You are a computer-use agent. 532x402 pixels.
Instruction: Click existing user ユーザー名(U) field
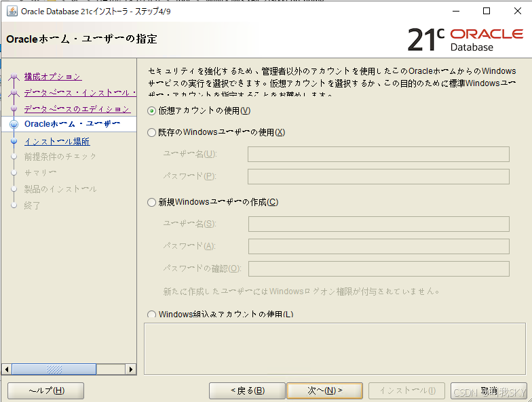pos(379,155)
